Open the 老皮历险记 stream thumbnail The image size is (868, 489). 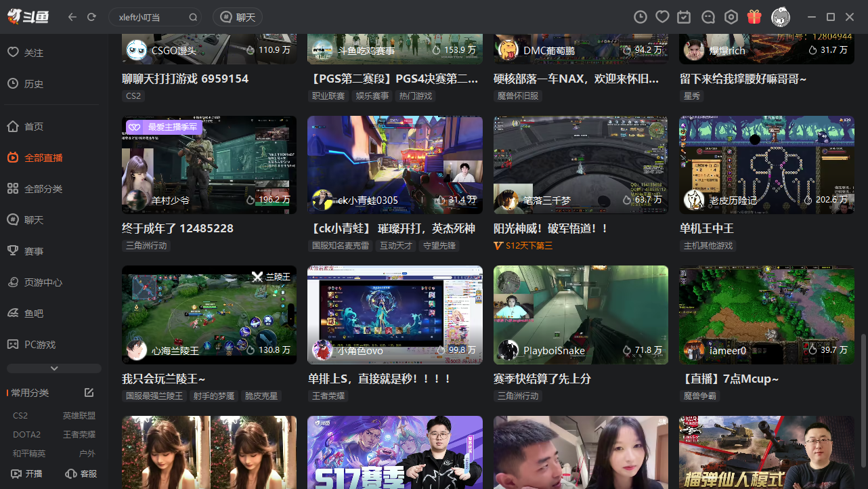coord(766,165)
